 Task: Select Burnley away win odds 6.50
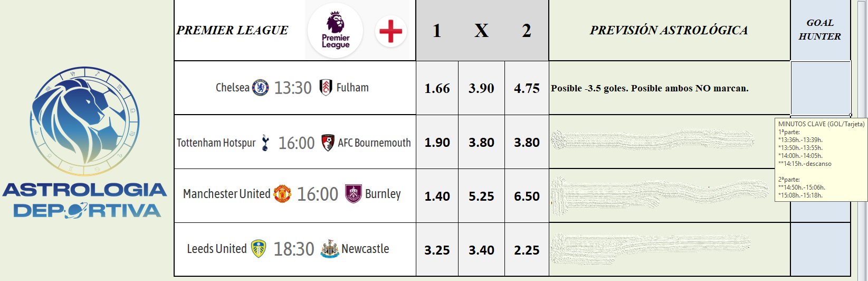pyautogui.click(x=527, y=196)
